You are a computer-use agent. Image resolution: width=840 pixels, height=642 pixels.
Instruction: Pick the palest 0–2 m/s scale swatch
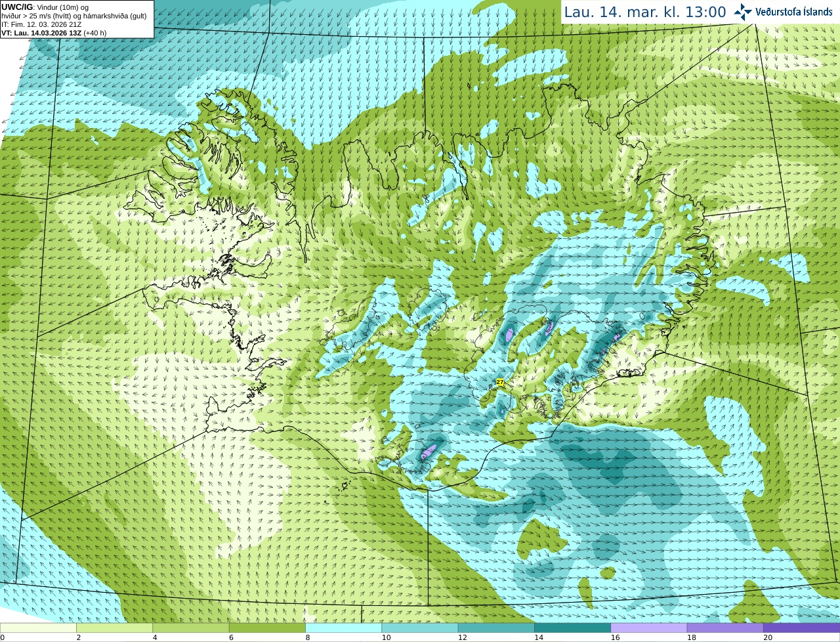(38, 628)
